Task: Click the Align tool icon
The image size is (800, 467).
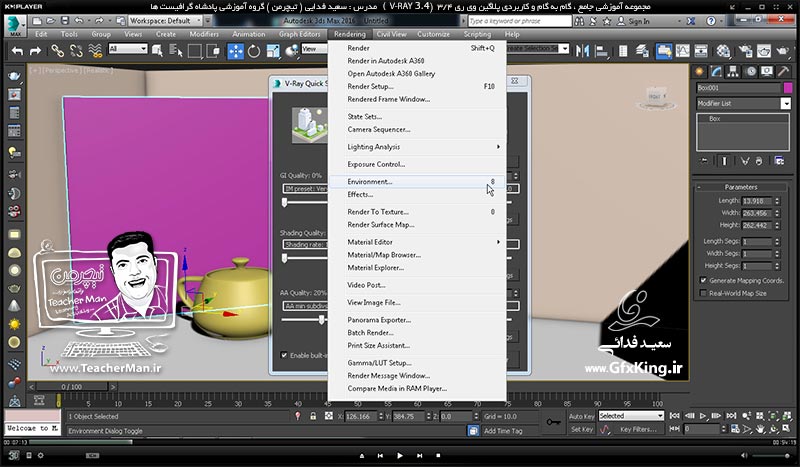Action: (602, 51)
